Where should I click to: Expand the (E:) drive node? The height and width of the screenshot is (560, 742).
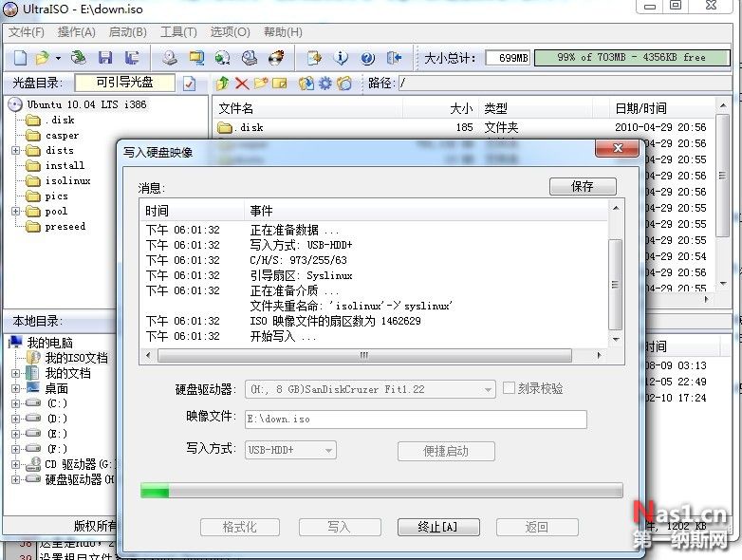(15, 434)
